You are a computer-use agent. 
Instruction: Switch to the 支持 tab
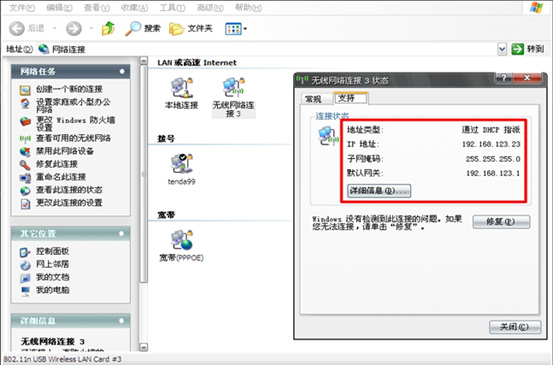tap(350, 98)
